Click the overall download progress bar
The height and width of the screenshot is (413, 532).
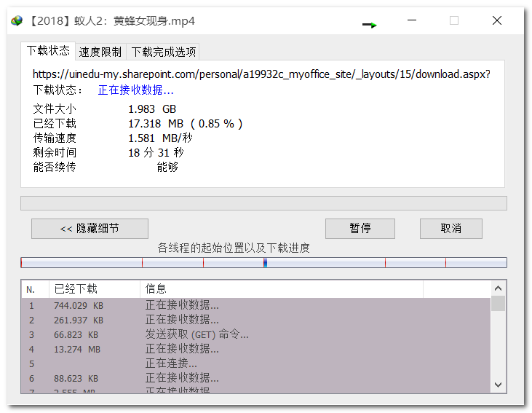click(x=263, y=203)
